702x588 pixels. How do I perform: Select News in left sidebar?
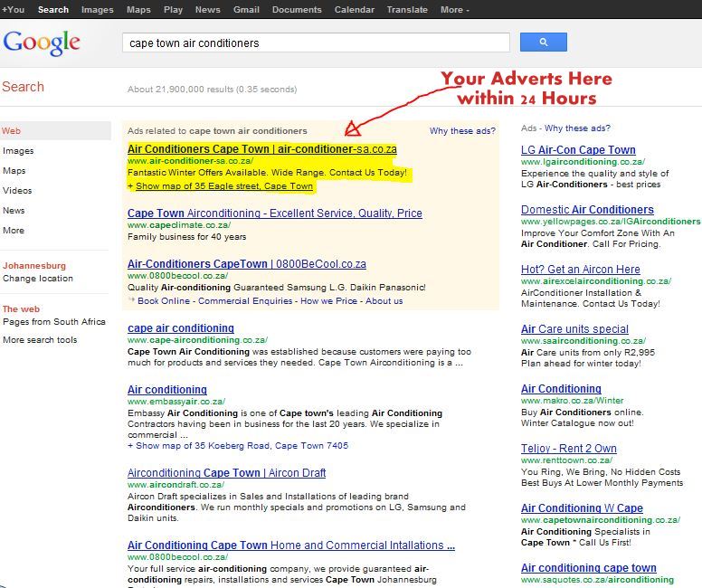click(x=14, y=210)
